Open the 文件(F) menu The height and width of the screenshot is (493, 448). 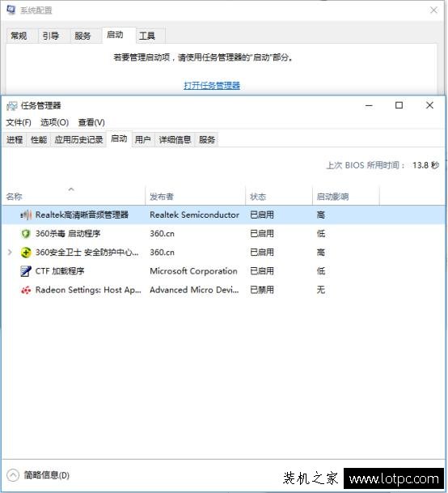coord(19,122)
